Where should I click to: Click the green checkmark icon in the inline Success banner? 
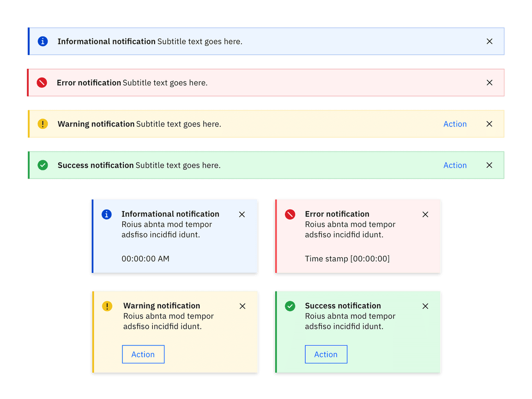point(42,165)
